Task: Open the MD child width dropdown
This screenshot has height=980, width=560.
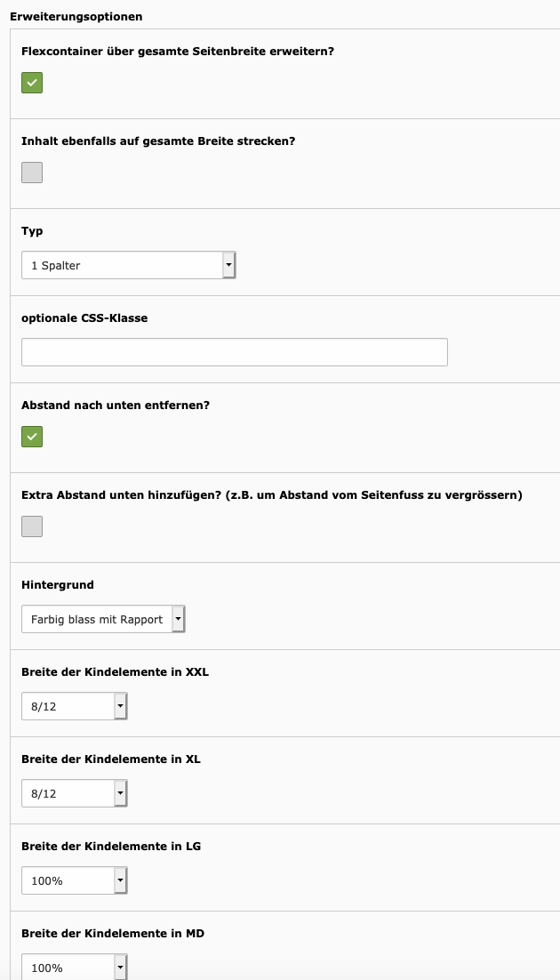Action: pyautogui.click(x=75, y=967)
